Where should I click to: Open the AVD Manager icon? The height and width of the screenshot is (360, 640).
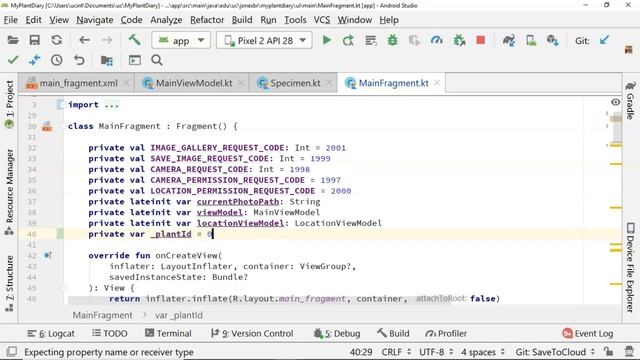pyautogui.click(x=531, y=40)
